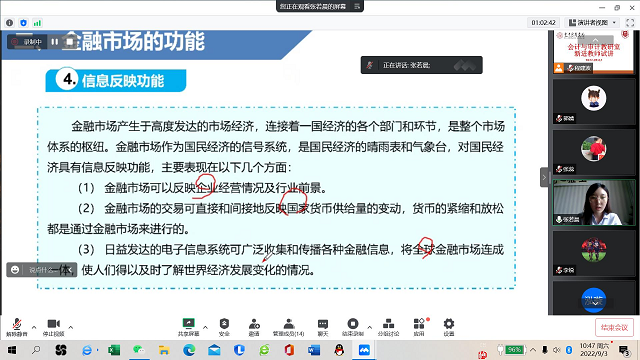Open the 邀请 invite dialog

254,327
